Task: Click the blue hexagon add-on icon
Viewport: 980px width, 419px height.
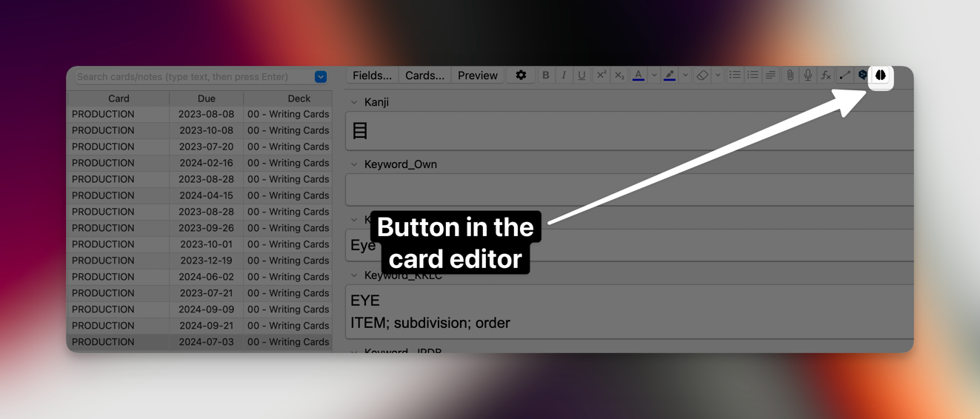Action: tap(862, 76)
